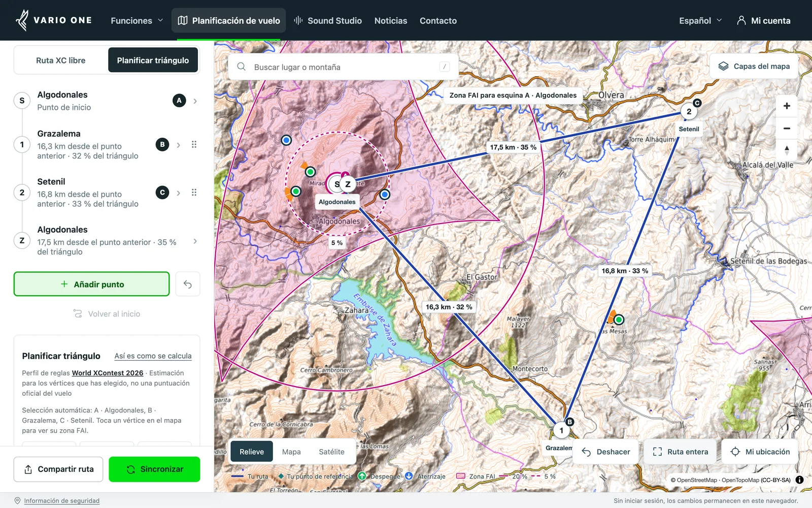
Task: Go to the Noticias page
Action: 391,21
